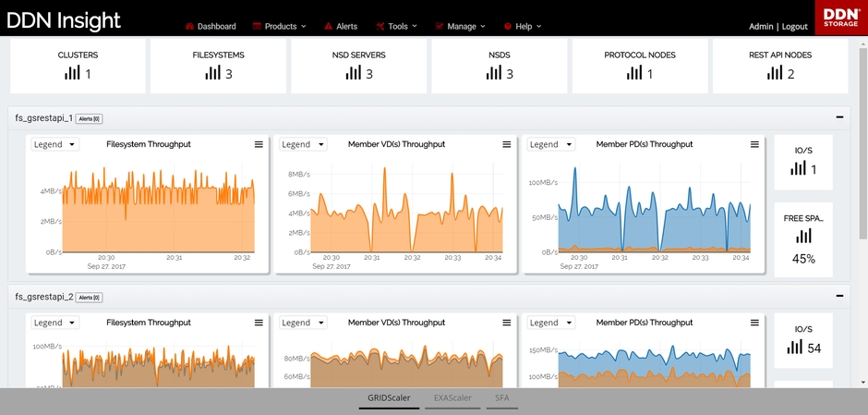Screen dimensions: 868x415
Task: Open hamburger menu on first Member VD(s) Throughput chart
Action: click(506, 144)
